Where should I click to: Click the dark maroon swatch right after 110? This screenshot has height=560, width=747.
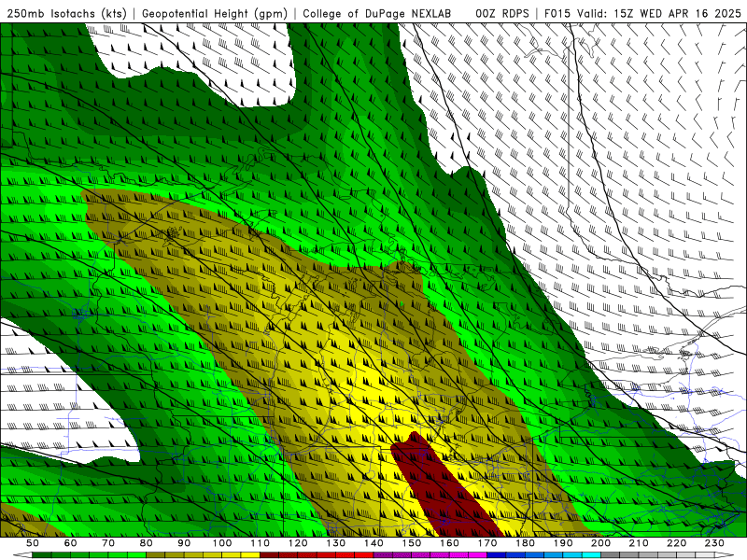(x=269, y=555)
